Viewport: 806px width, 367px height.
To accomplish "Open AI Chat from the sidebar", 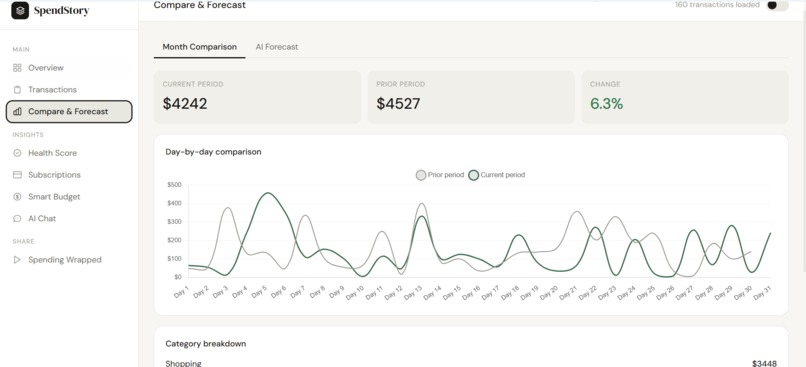I will (69, 218).
